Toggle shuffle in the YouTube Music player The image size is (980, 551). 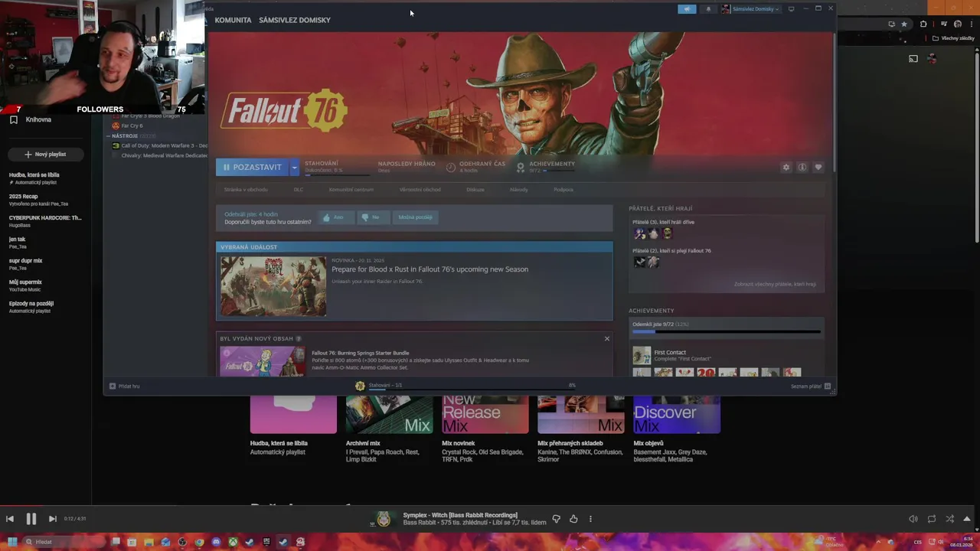(x=950, y=519)
